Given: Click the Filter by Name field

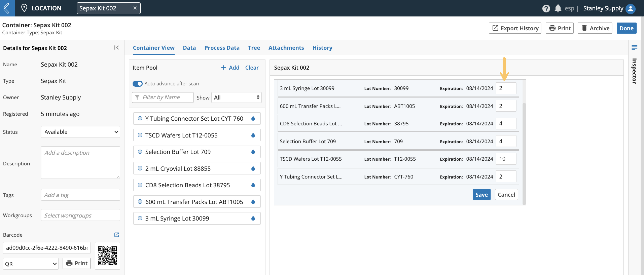Looking at the screenshot, I should (x=163, y=97).
